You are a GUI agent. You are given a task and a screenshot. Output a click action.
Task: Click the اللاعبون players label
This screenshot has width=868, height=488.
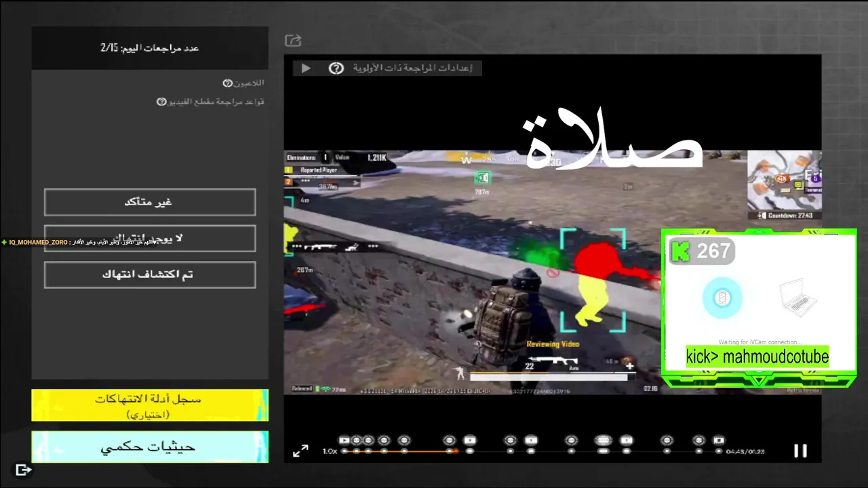249,83
